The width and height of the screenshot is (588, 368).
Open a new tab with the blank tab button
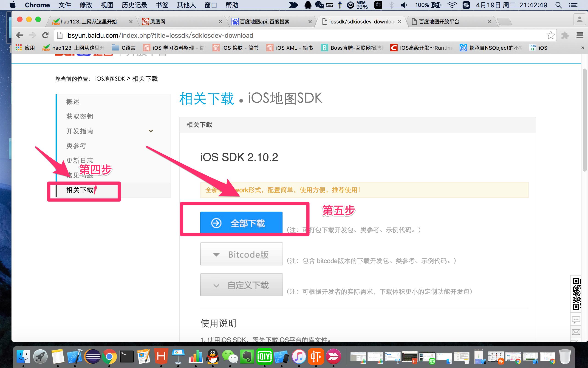point(504,22)
